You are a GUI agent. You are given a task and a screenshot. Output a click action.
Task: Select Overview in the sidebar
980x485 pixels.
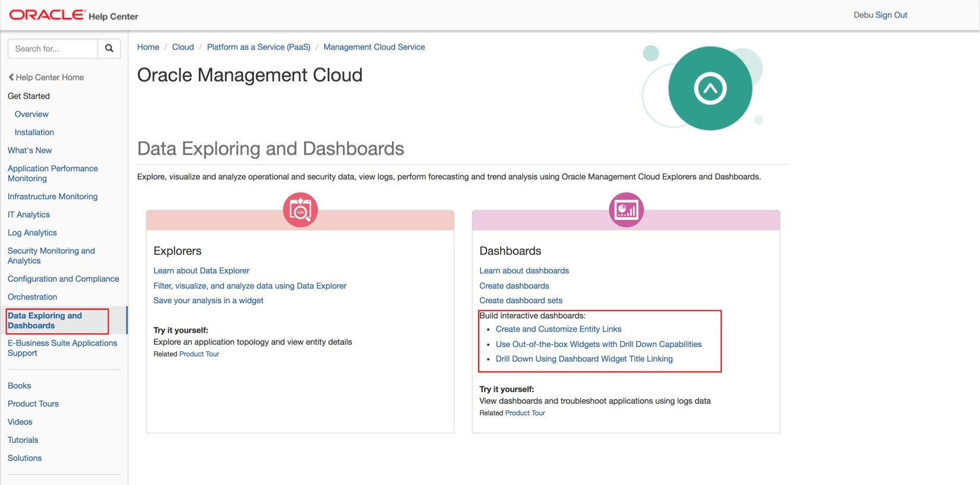tap(31, 114)
